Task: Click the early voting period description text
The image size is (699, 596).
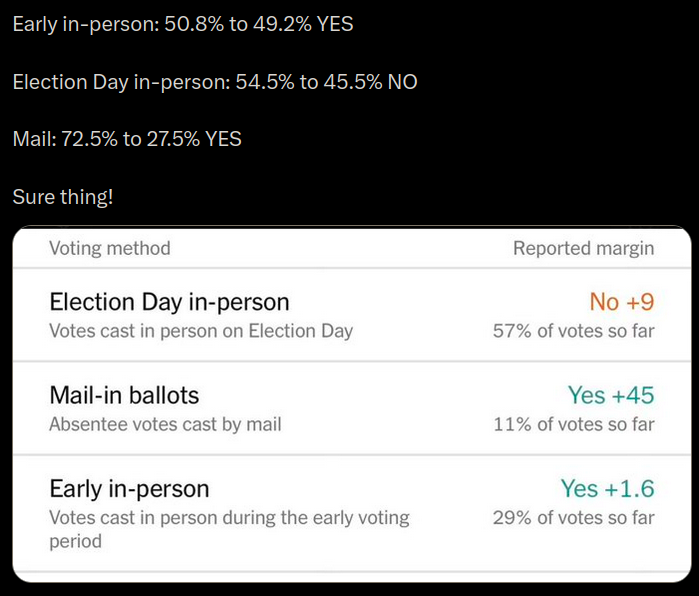Action: (229, 529)
